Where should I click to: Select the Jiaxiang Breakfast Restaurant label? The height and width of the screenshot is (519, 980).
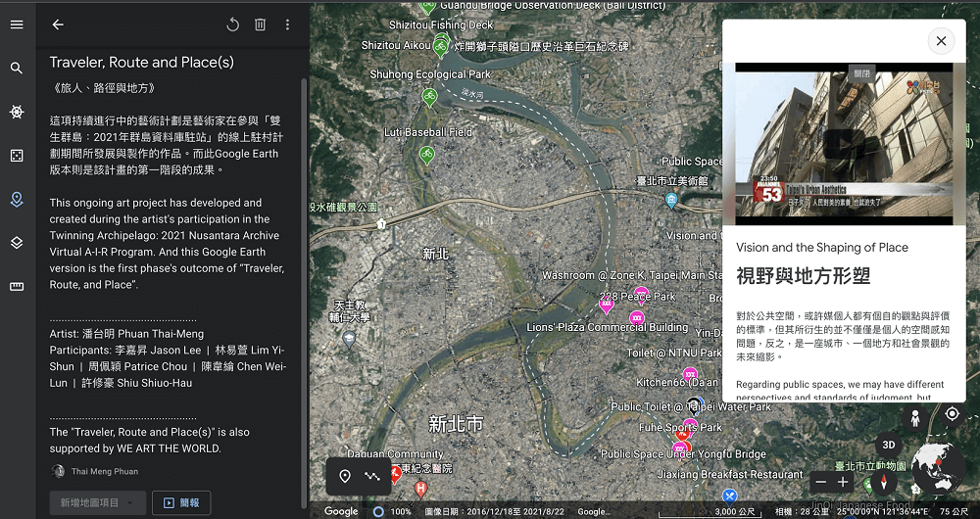click(x=730, y=475)
